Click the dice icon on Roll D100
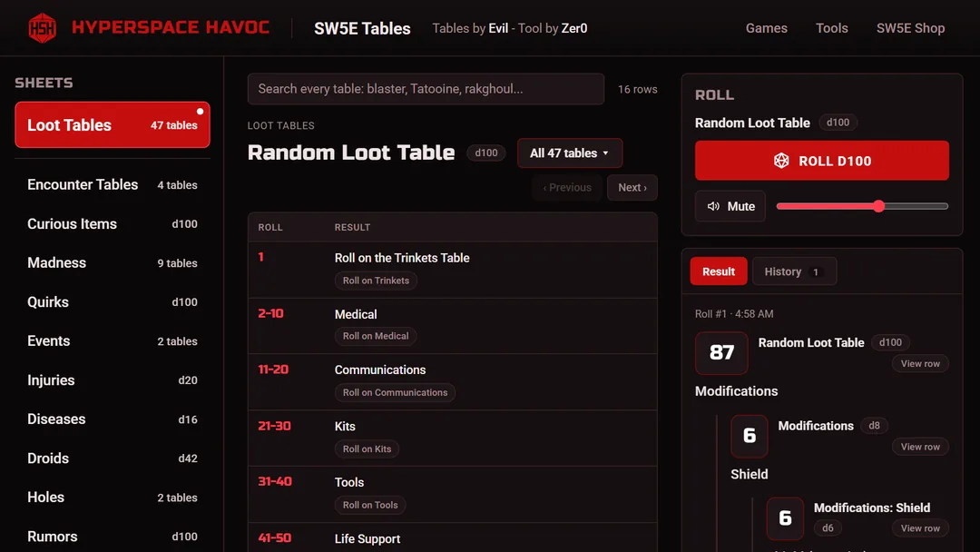Image resolution: width=980 pixels, height=552 pixels. 781,161
